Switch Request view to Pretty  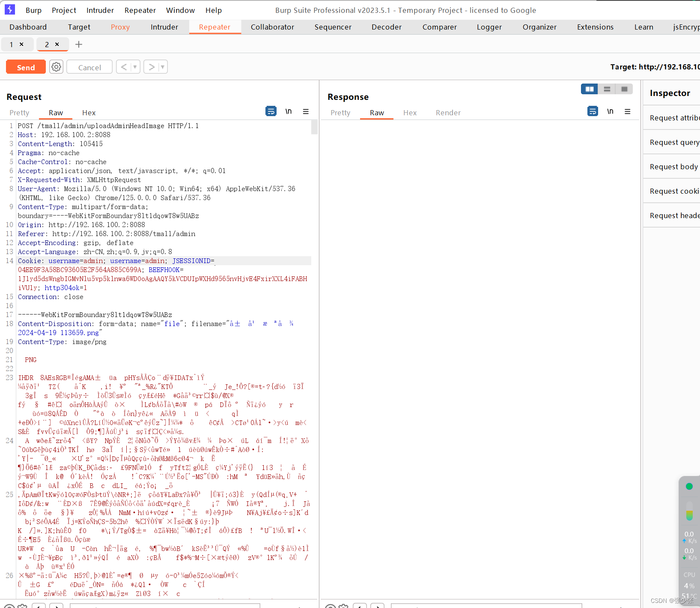19,113
